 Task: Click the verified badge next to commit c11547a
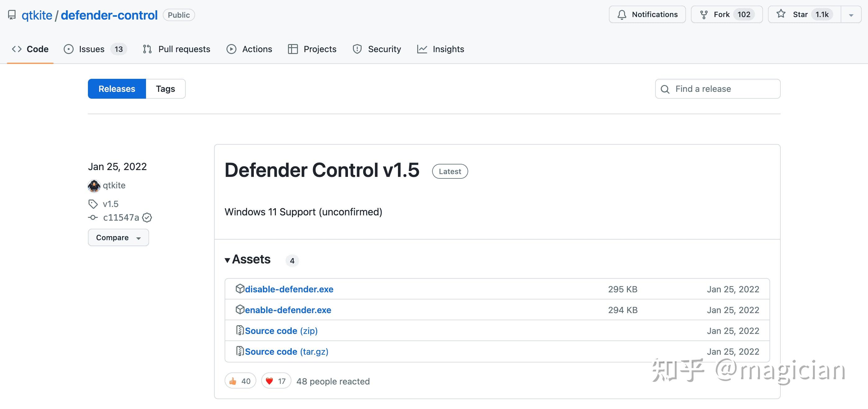(147, 218)
